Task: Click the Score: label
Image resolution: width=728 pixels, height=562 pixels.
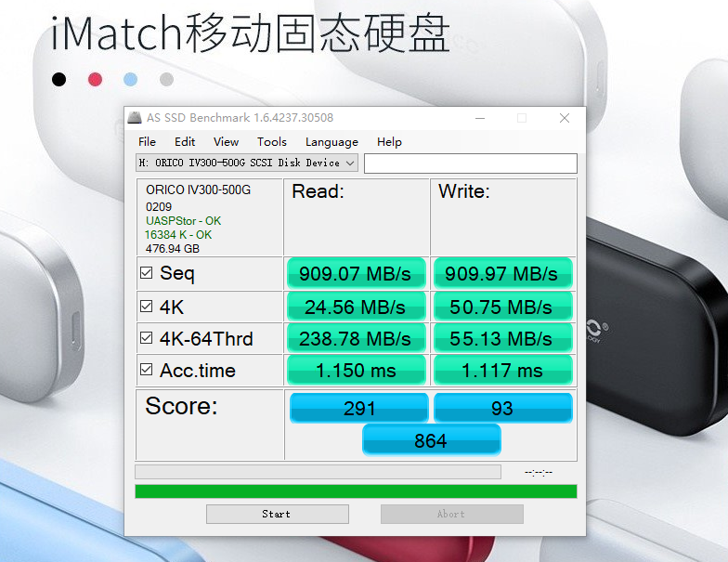Action: pyautogui.click(x=181, y=406)
